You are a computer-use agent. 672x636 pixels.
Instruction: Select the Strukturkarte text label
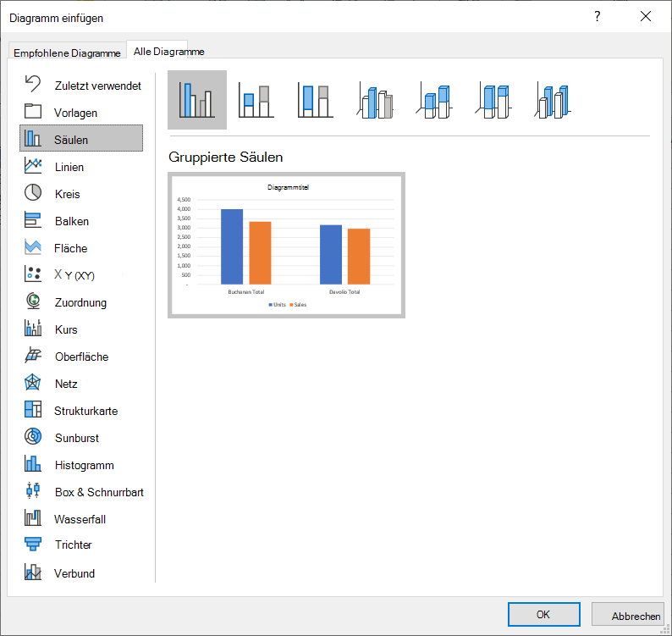[x=85, y=411]
